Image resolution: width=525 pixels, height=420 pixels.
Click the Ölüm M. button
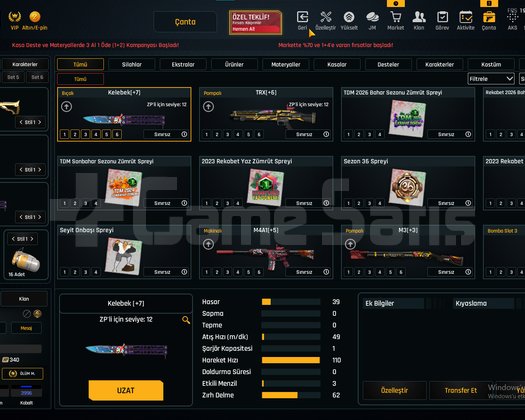coord(22,373)
